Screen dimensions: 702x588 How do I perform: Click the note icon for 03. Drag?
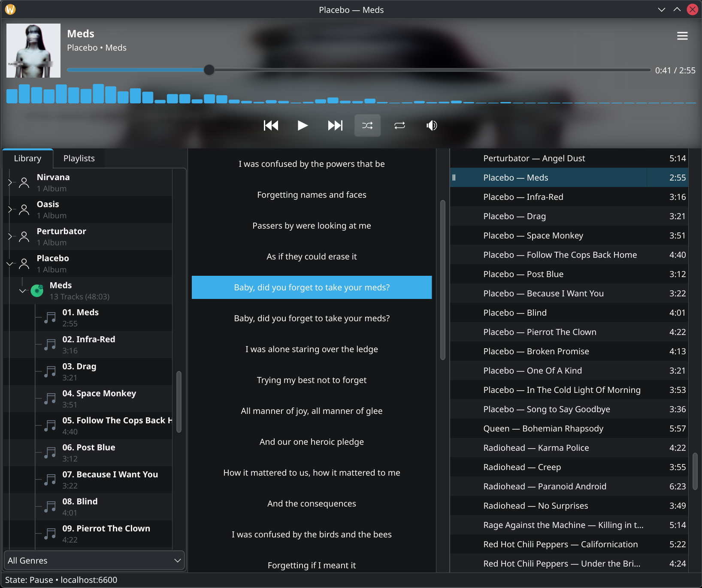[50, 372]
